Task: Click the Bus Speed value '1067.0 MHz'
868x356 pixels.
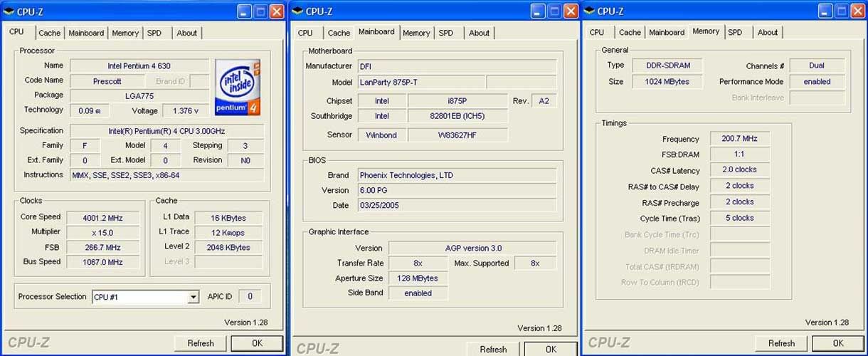Action: (103, 262)
